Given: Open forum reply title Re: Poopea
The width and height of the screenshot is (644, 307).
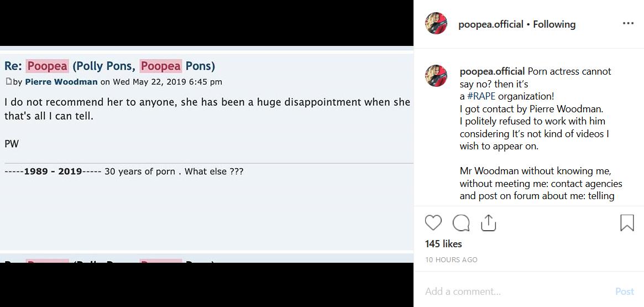Looking at the screenshot, I should tap(109, 66).
